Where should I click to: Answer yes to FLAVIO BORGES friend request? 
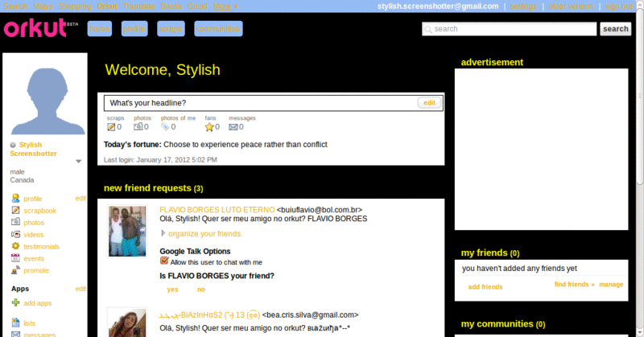pos(172,290)
